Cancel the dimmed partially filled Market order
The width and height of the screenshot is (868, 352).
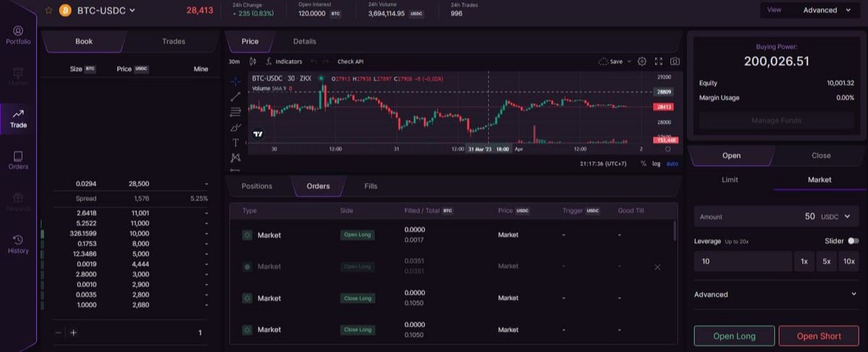657,267
